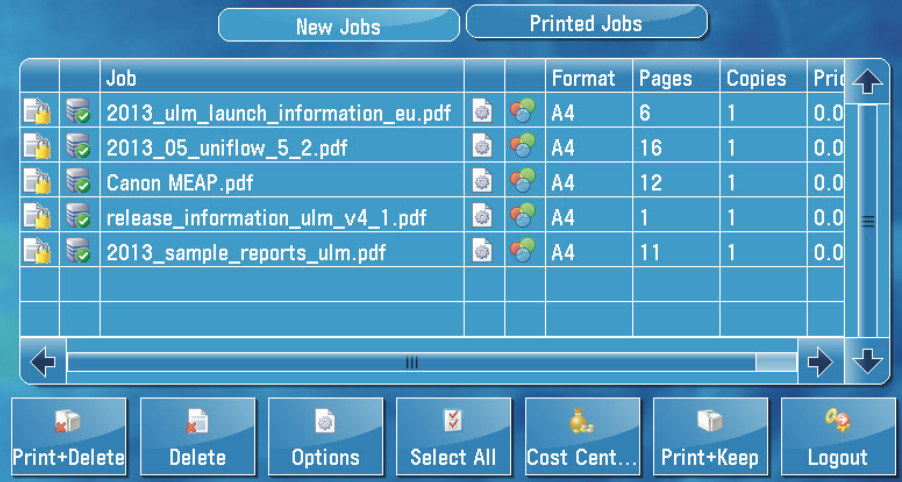Click lock icon for 2013_ulm_launch_information_eu.pdf

coord(38,112)
